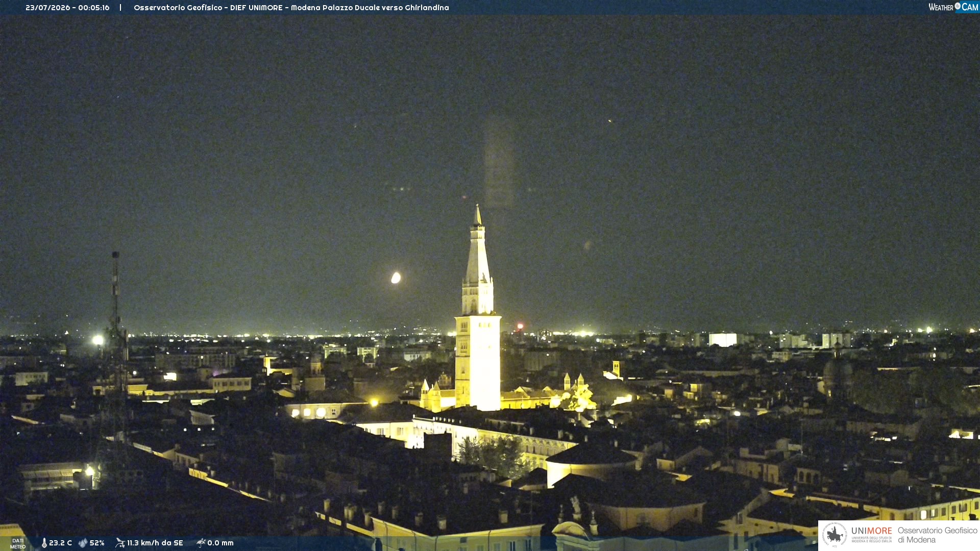Screen dimensions: 980x551
Task: Click the 23.2 C temperature value
Action: coord(60,543)
